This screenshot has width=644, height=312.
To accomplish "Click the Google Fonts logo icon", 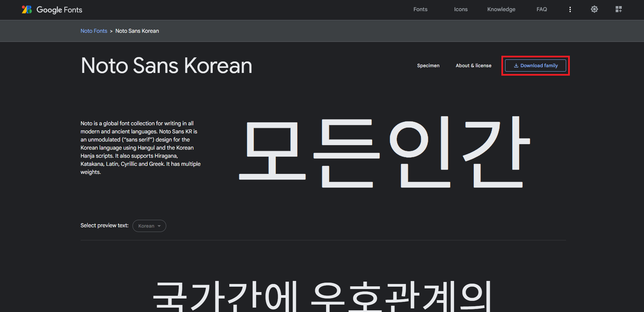I will click(27, 9).
